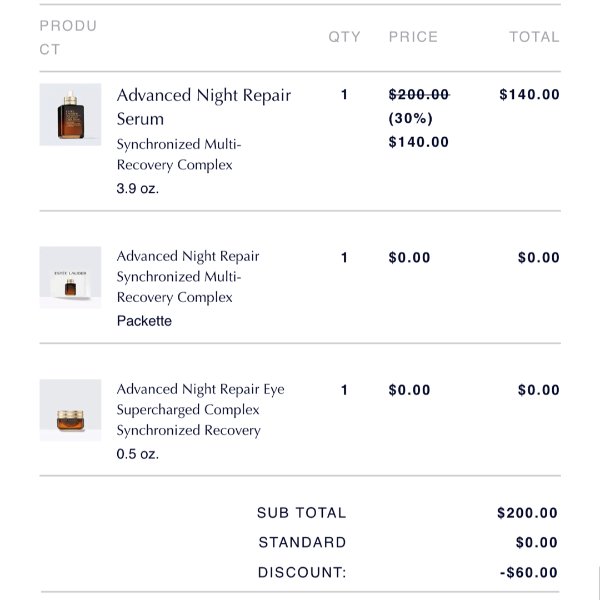
Task: Click the STANDARD shipping label
Action: click(x=302, y=543)
